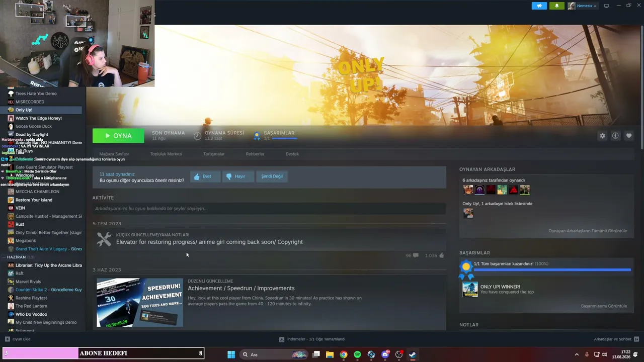Open Grand Theft Auto V Legacy entry

pyautogui.click(x=48, y=249)
